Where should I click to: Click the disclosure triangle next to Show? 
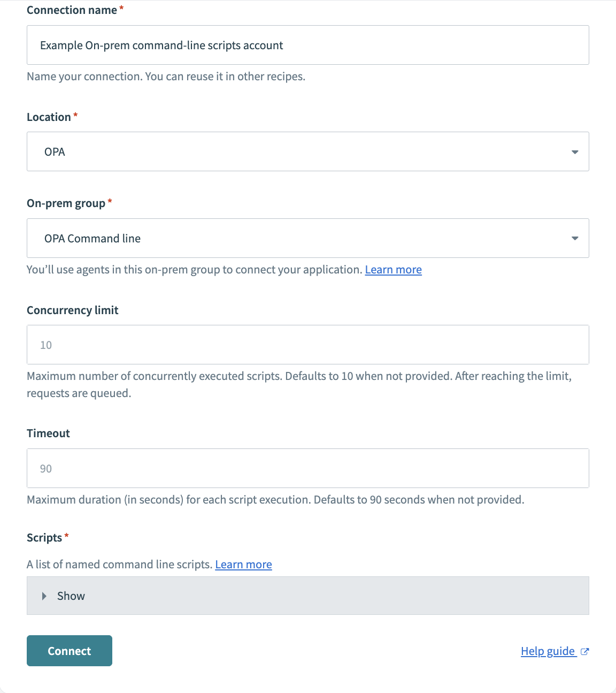[44, 596]
